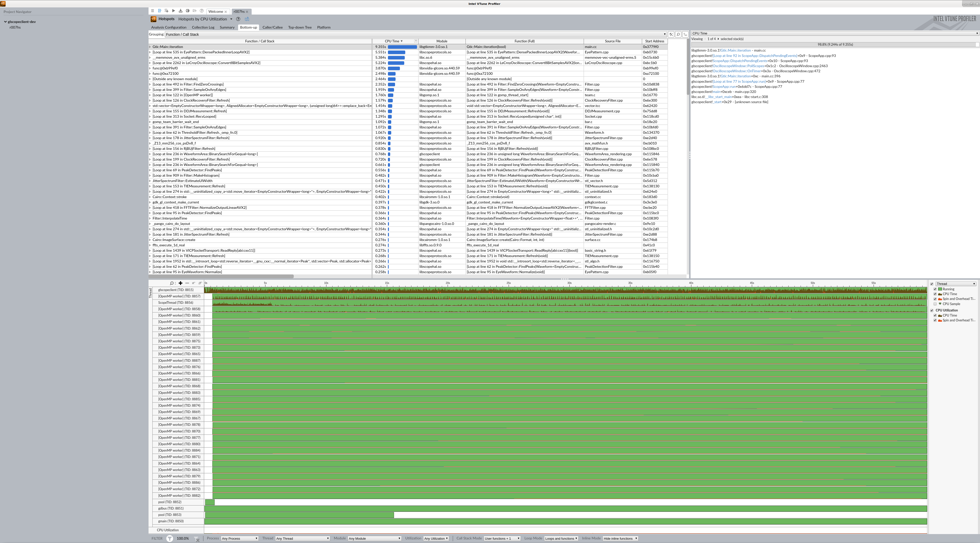Click the small button in CPU Time header
The image size is (980, 543).
415,41
